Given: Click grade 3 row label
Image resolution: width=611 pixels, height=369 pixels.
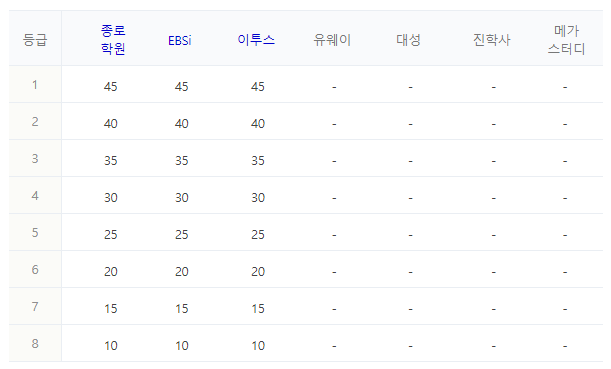Looking at the screenshot, I should tap(35, 159).
